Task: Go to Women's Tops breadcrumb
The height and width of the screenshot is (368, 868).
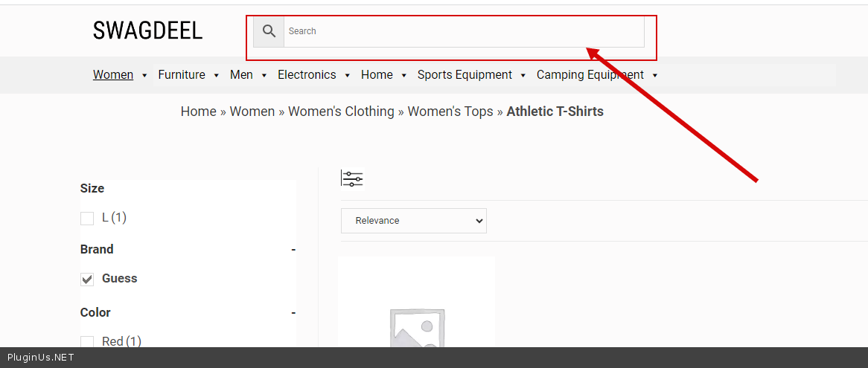Action: [450, 112]
